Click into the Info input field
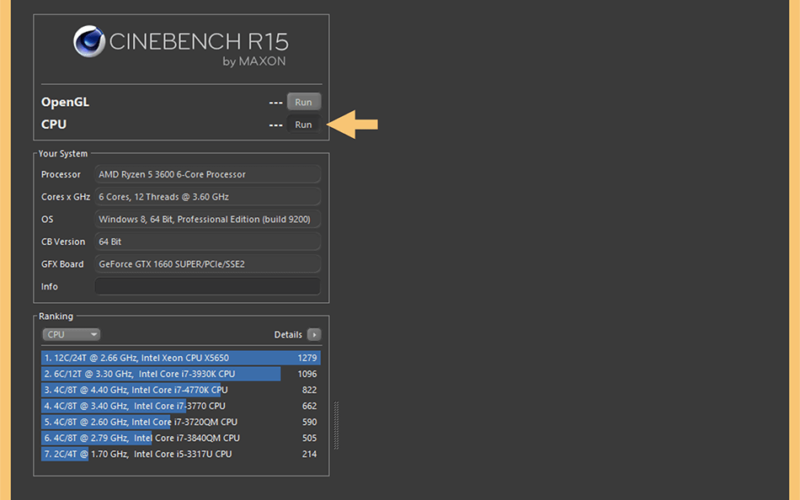The image size is (800, 500). (208, 287)
